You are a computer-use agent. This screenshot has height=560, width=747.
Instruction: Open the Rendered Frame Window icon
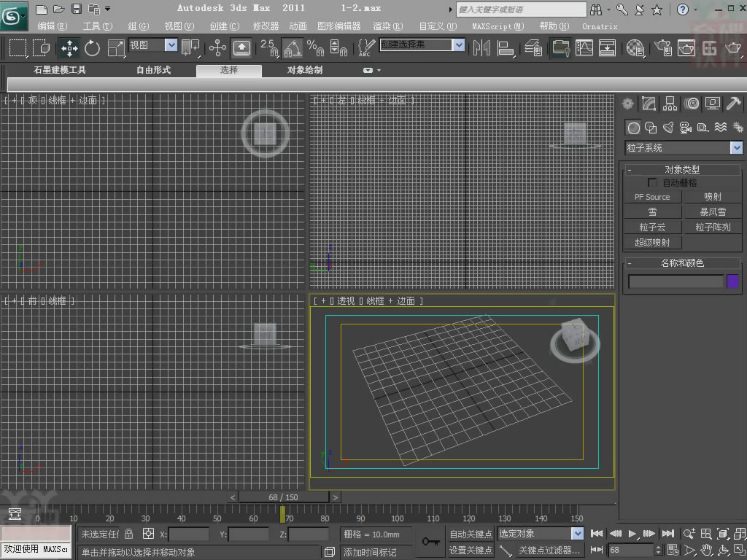686,48
